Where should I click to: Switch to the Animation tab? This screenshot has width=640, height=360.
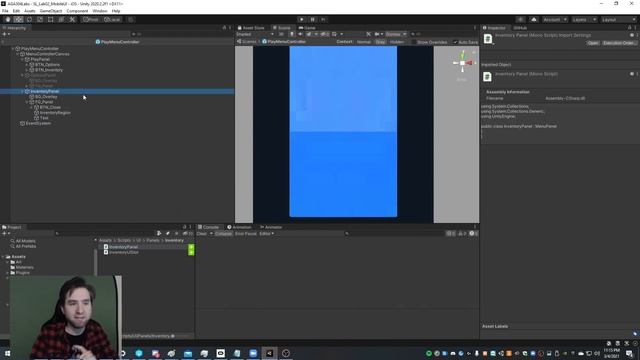pos(240,227)
